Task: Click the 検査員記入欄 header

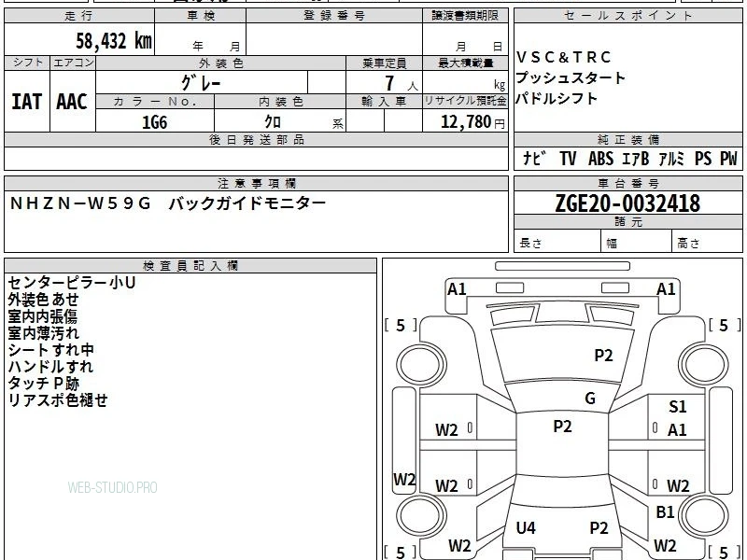Action: (190, 266)
